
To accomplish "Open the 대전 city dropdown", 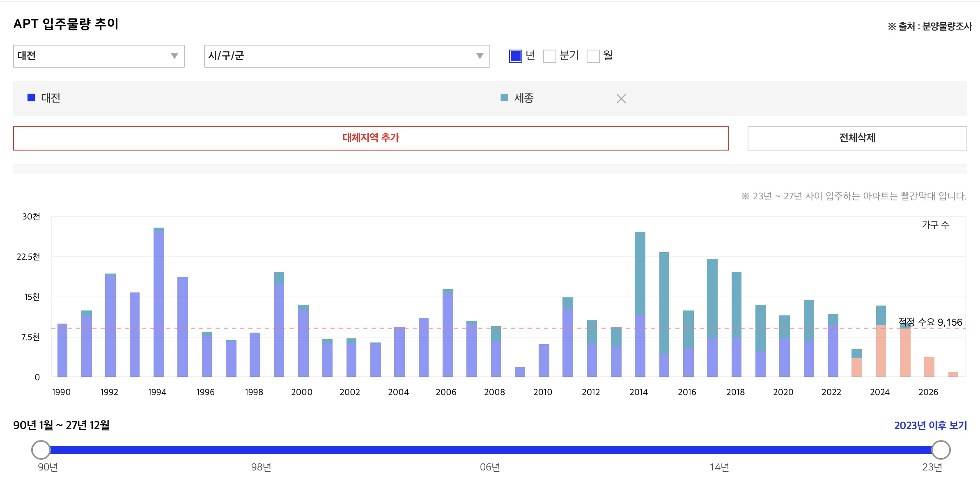I will 99,56.
